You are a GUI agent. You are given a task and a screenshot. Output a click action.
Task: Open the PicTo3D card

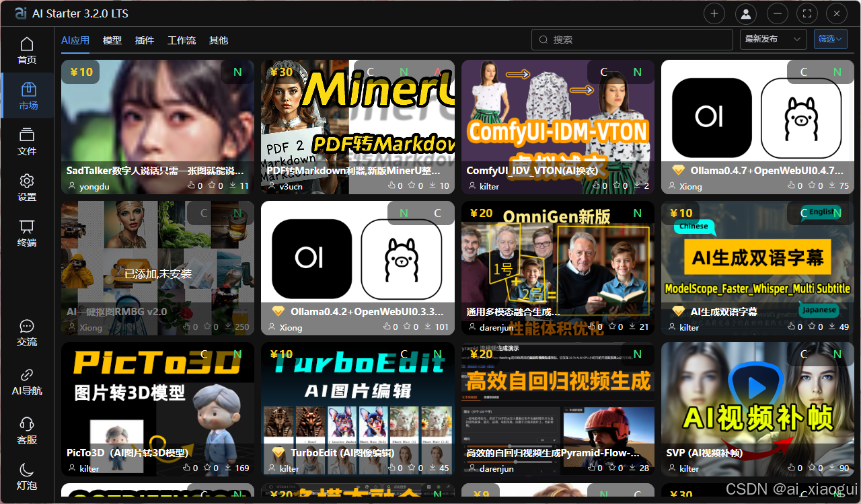point(157,409)
